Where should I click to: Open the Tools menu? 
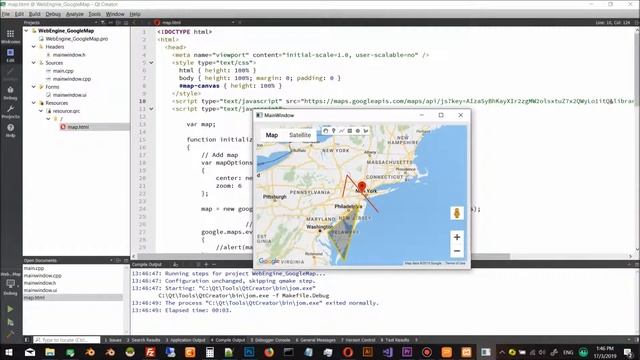(94, 14)
